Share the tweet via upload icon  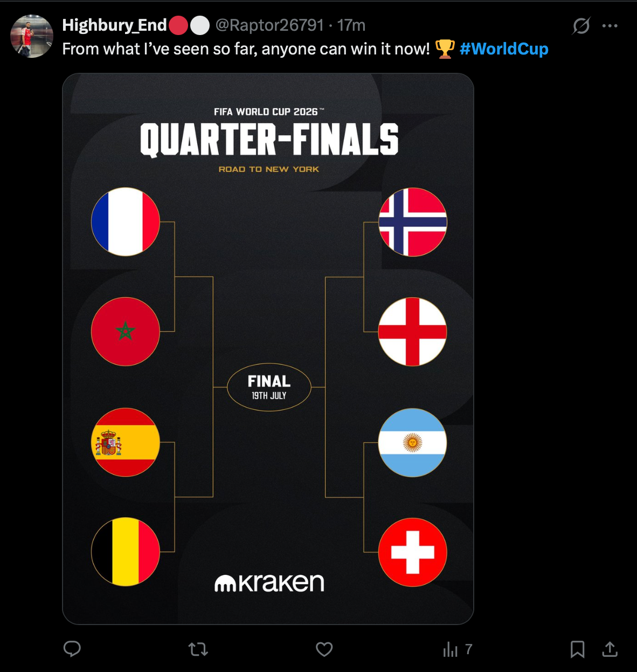click(610, 649)
